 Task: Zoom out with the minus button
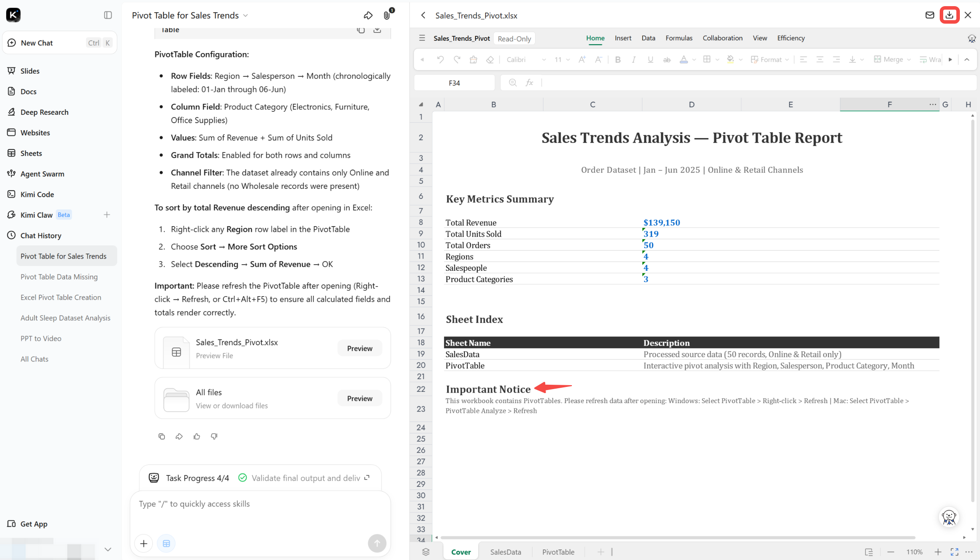point(891,552)
